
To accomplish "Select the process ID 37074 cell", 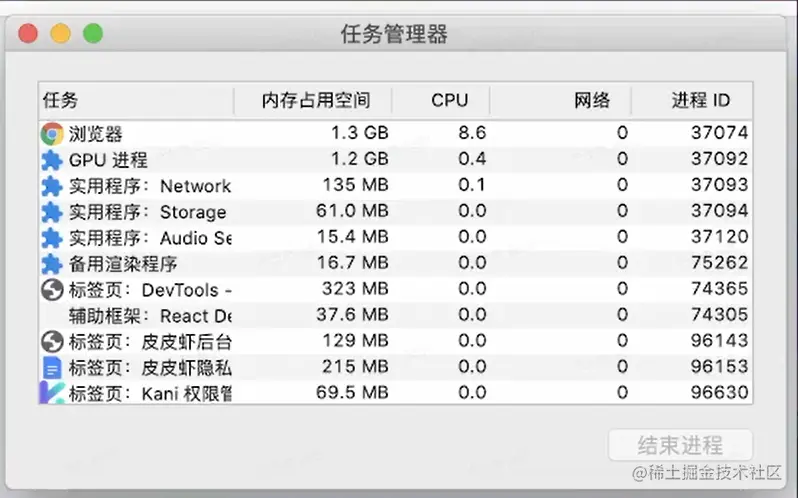I will 719,133.
